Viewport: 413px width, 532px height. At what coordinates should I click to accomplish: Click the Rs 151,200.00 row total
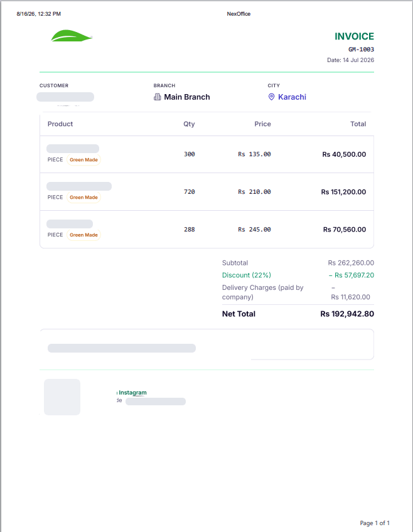343,192
